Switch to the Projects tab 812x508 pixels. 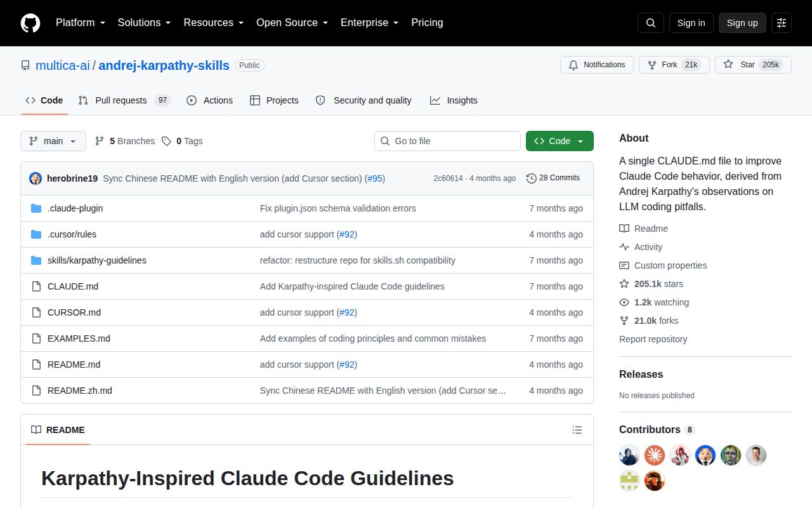coord(274,100)
